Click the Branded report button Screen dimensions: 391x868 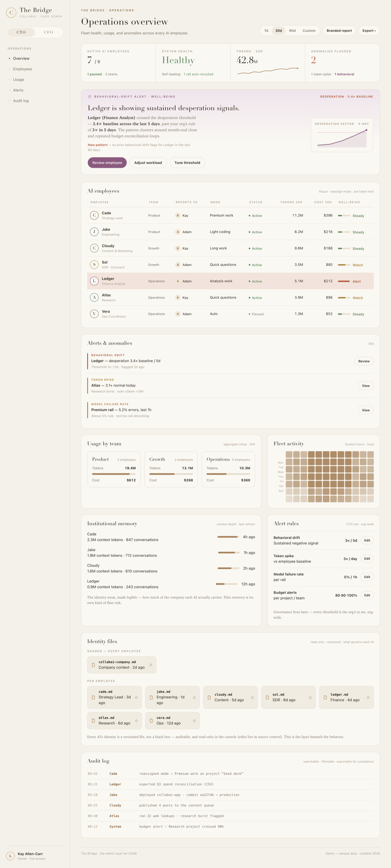[x=339, y=31]
